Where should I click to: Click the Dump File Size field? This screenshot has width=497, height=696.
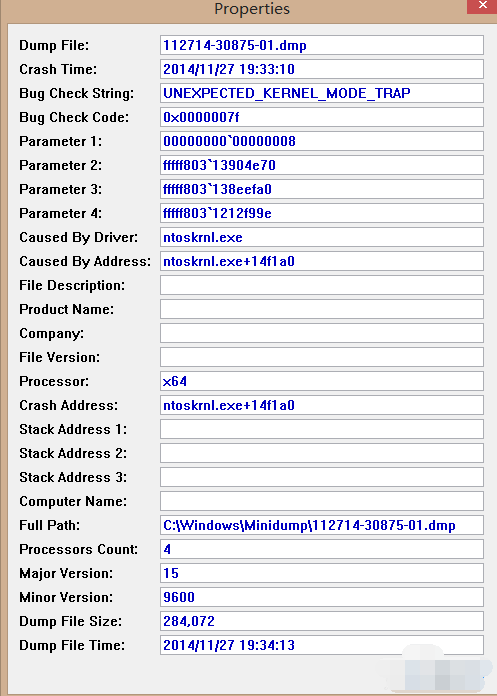click(x=322, y=621)
